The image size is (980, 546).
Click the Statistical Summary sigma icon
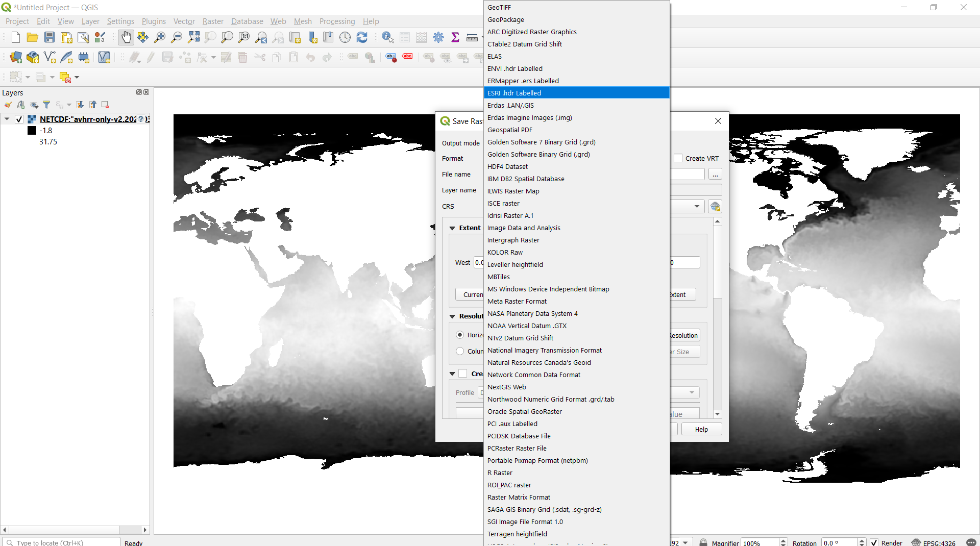455,37
